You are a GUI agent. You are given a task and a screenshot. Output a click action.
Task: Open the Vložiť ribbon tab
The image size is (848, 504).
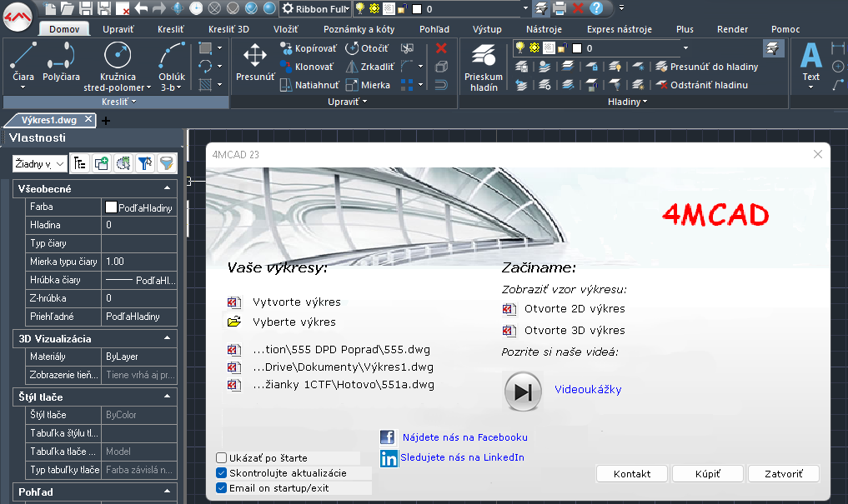[x=285, y=29]
